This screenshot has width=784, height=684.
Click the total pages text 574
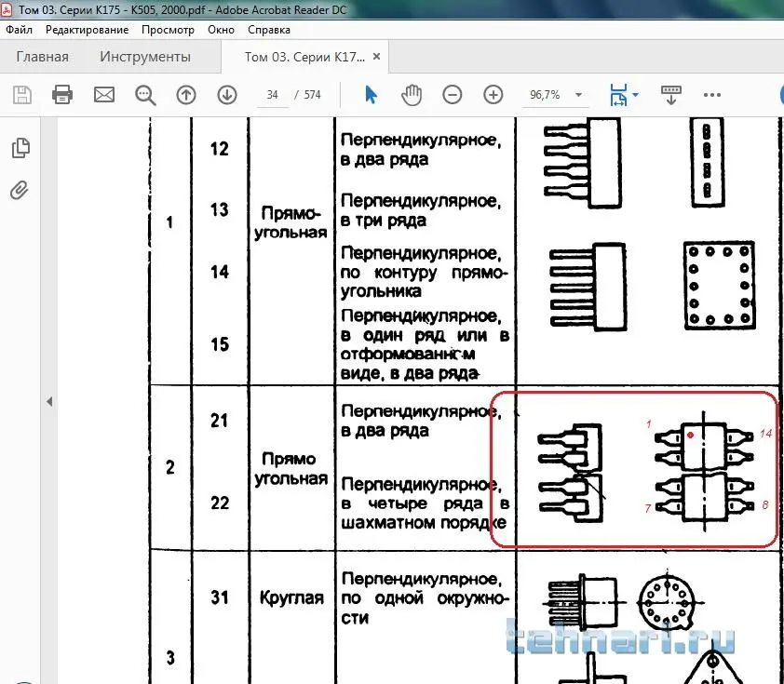tap(313, 94)
